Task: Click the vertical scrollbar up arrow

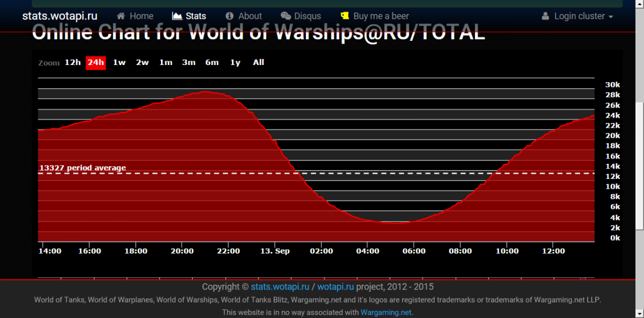Action: (x=639, y=4)
